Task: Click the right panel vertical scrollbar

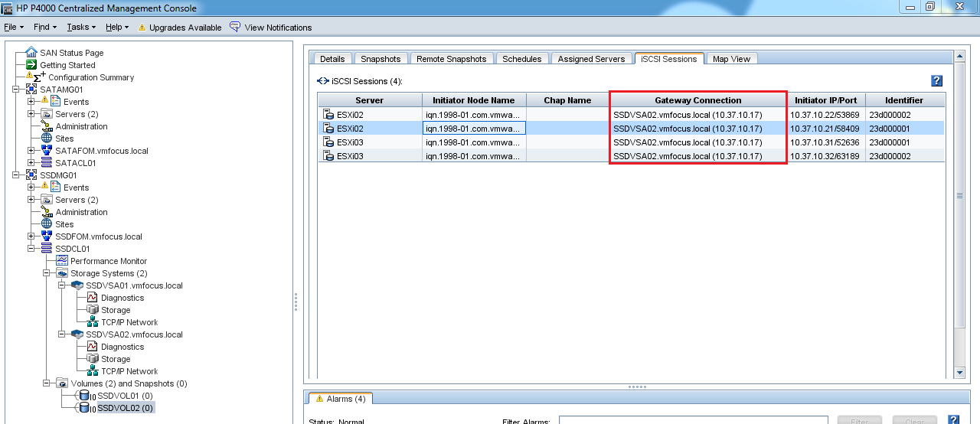Action: click(x=959, y=195)
